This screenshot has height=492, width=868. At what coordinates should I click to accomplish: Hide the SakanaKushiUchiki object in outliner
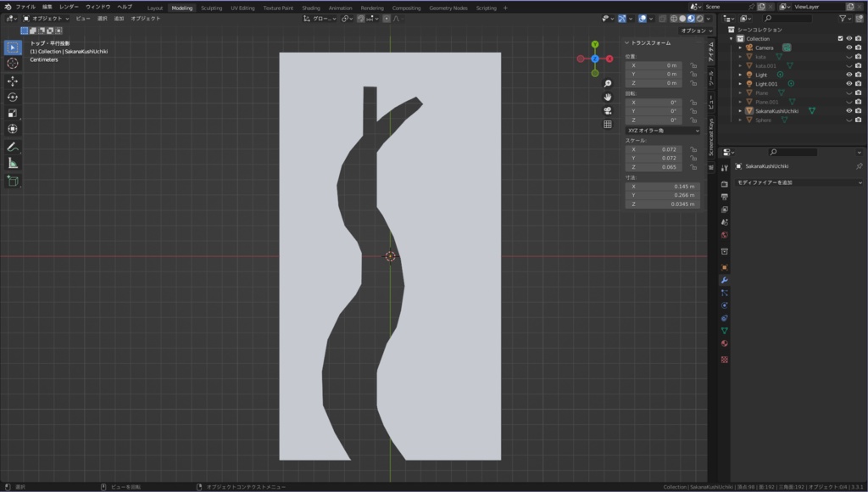tap(849, 110)
